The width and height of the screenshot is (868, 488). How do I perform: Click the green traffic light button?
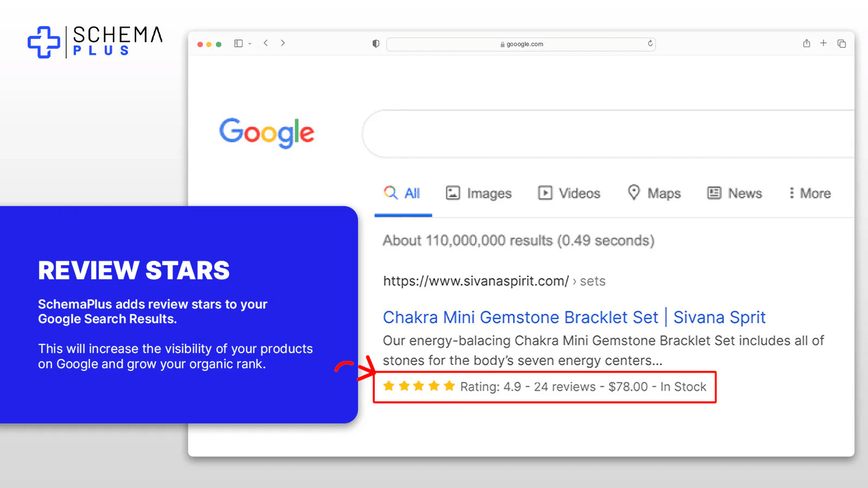(x=219, y=44)
